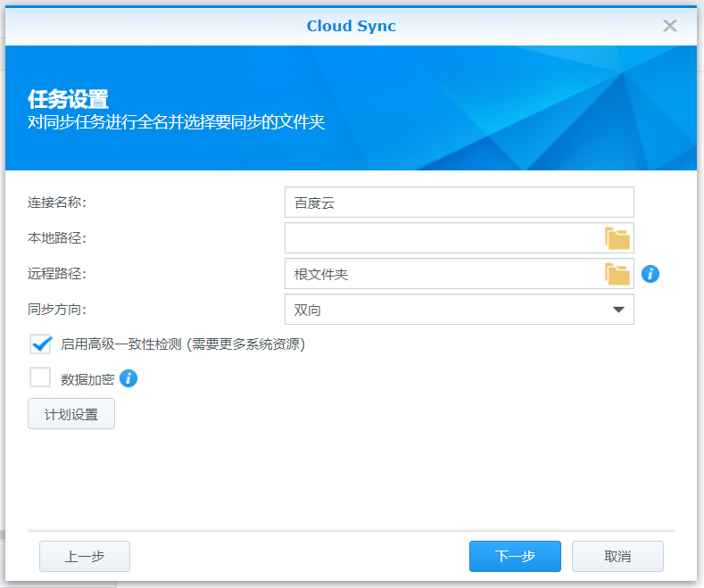Go back with 上一步 button
The width and height of the screenshot is (704, 588).
[x=85, y=556]
